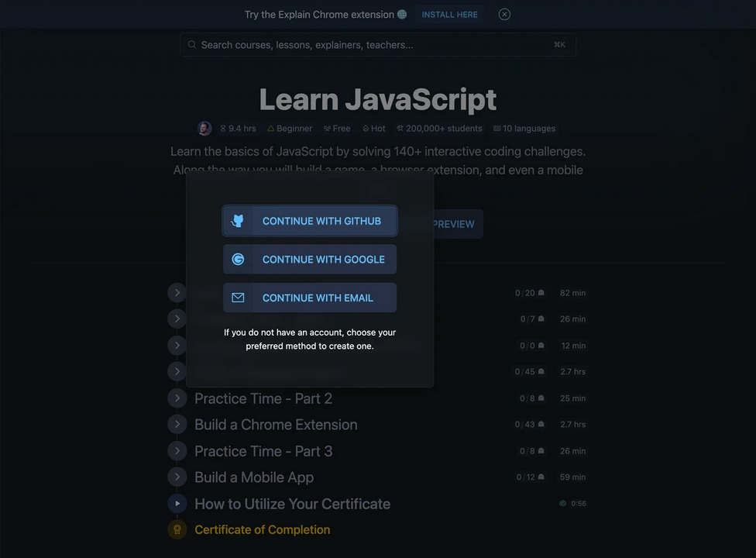Click the magnifier icon in search bar
756x558 pixels.
[192, 44]
